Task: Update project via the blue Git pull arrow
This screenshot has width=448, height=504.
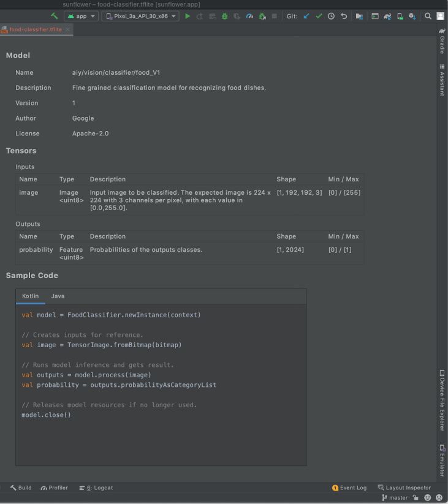Action: [x=306, y=16]
